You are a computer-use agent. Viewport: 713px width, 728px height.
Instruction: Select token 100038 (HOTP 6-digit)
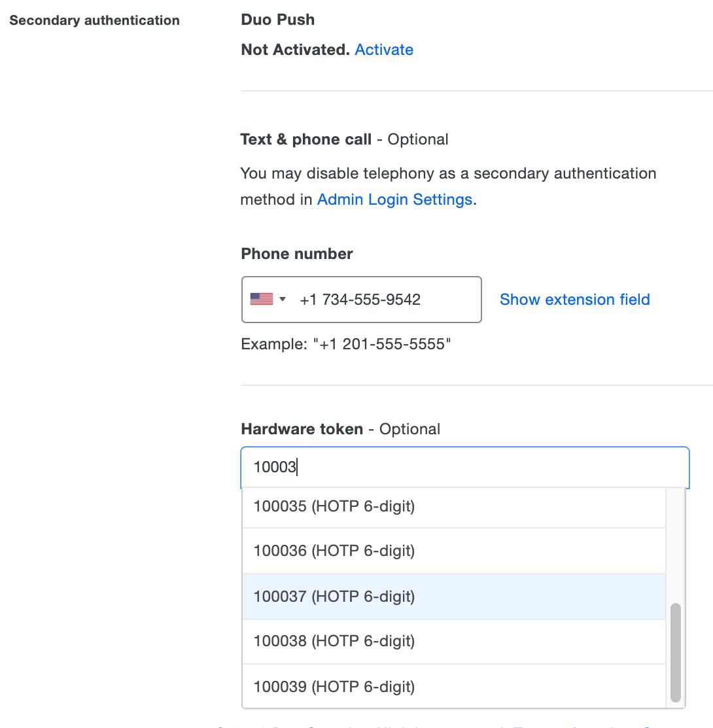tap(335, 641)
